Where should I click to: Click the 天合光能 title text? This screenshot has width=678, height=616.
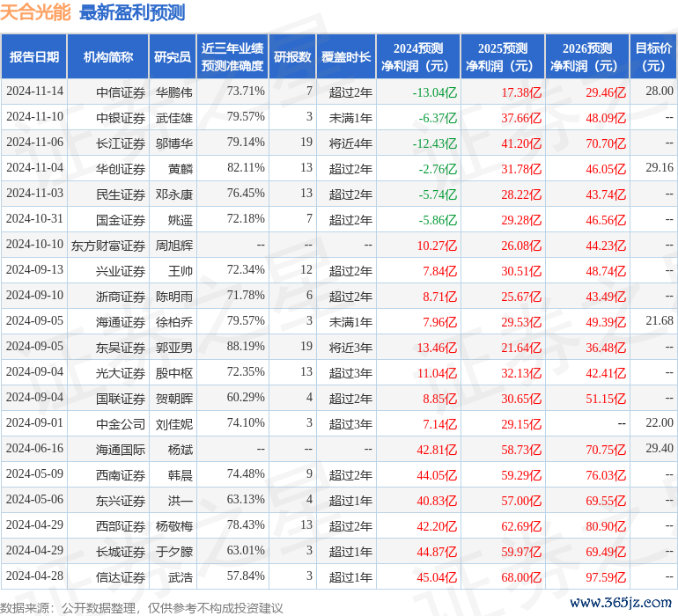pyautogui.click(x=35, y=12)
